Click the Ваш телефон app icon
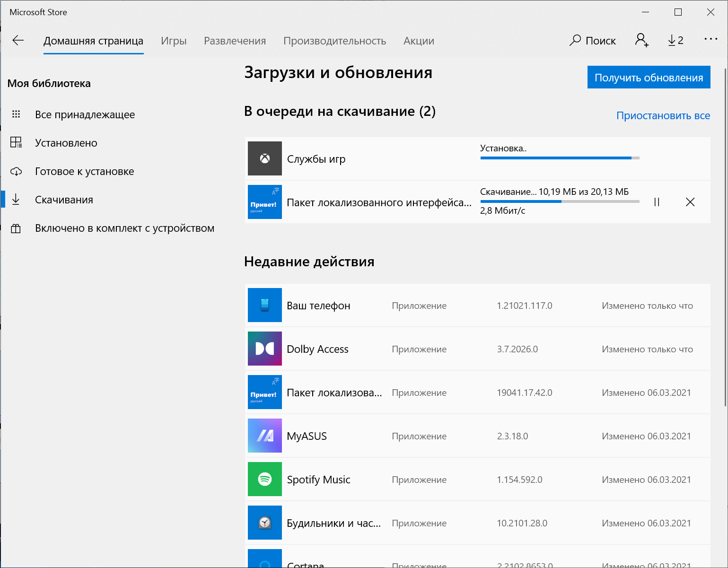This screenshot has height=568, width=728. tap(265, 305)
